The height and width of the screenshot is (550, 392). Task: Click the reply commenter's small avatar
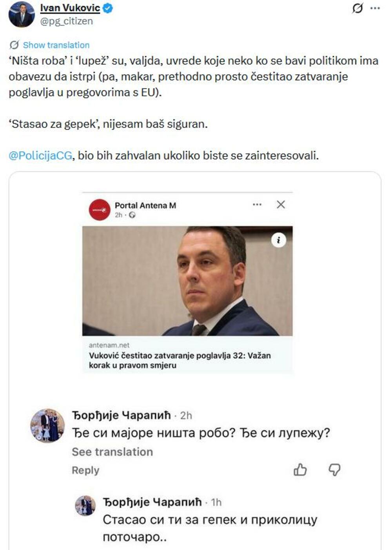[x=85, y=505]
